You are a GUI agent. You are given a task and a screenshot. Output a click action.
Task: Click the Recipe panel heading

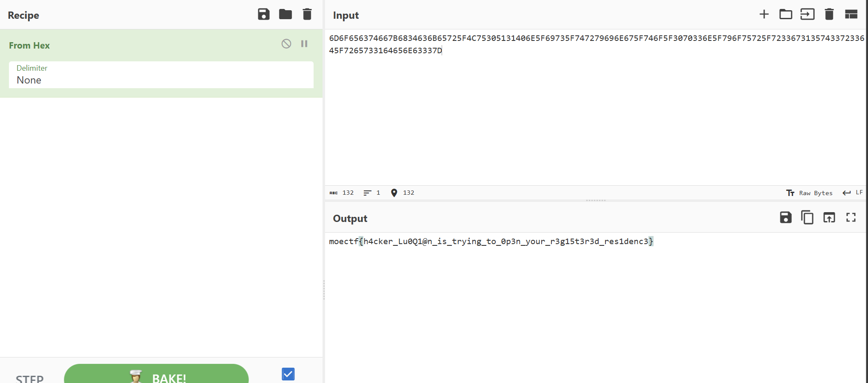click(23, 15)
